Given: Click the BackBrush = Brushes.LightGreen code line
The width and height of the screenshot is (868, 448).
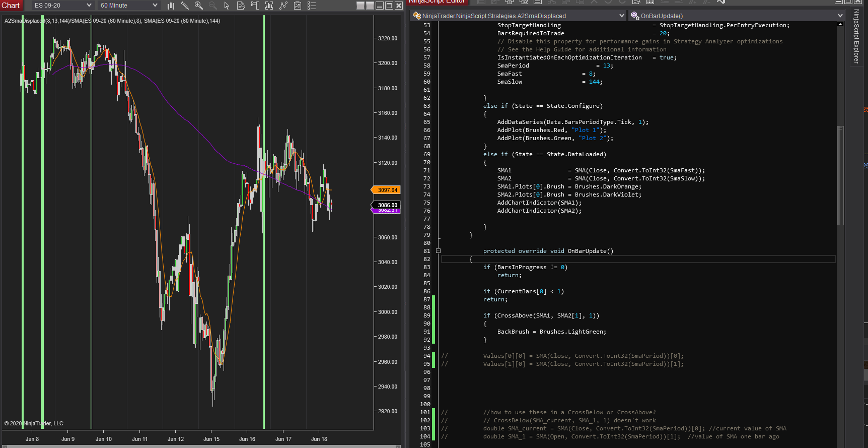Looking at the screenshot, I should coord(552,332).
